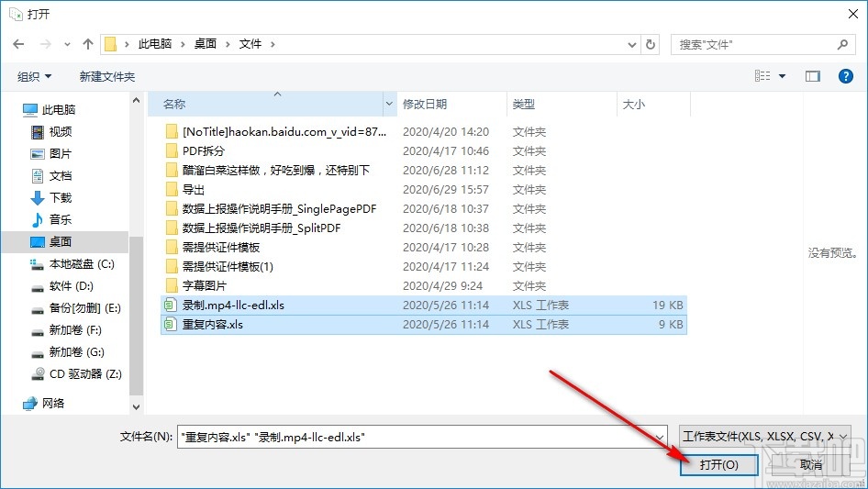
Task: Open the 组织 menu
Action: [x=34, y=76]
